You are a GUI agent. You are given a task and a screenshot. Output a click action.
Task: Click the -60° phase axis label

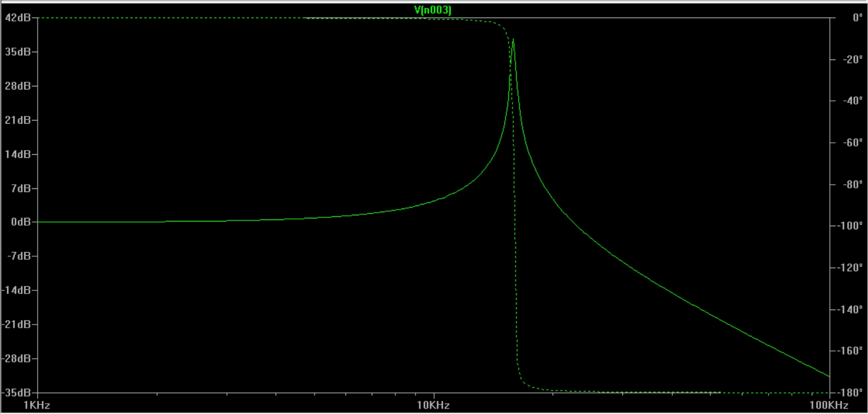tap(852, 142)
